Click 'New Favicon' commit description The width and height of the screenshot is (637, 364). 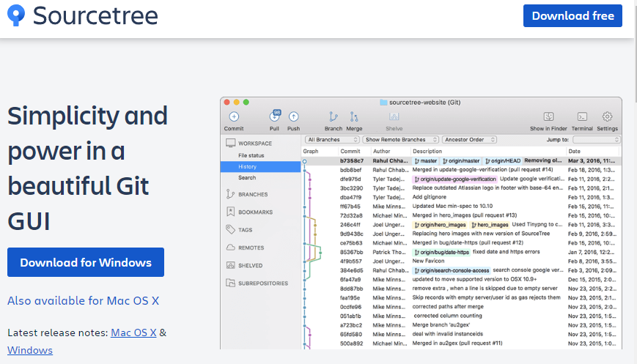coord(428,261)
